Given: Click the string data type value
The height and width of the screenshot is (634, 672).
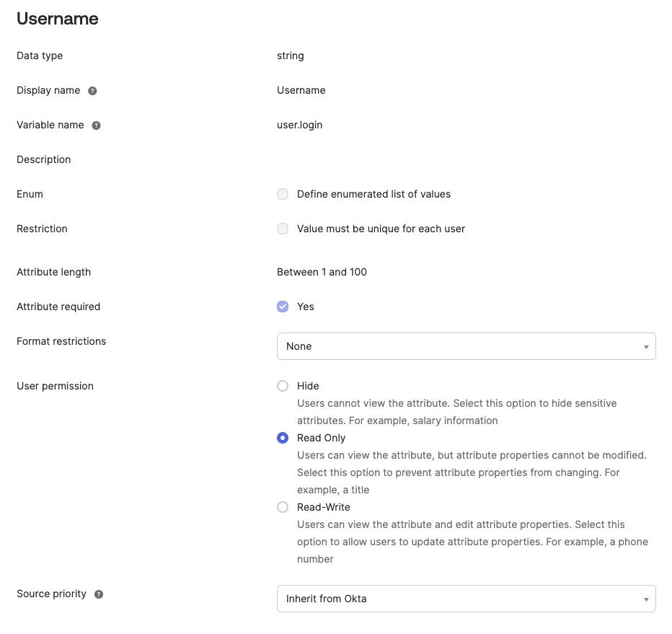Looking at the screenshot, I should click(x=290, y=56).
